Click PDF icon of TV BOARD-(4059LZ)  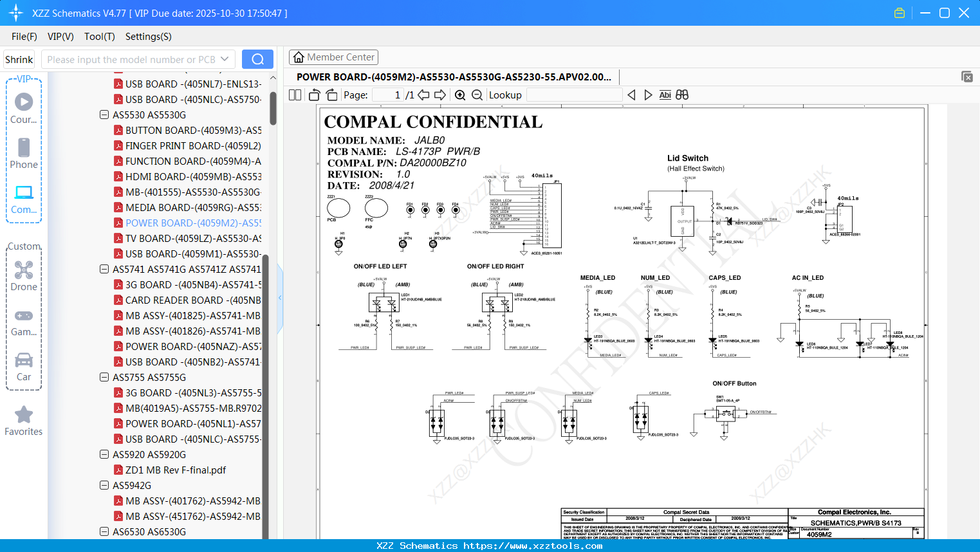tap(118, 238)
